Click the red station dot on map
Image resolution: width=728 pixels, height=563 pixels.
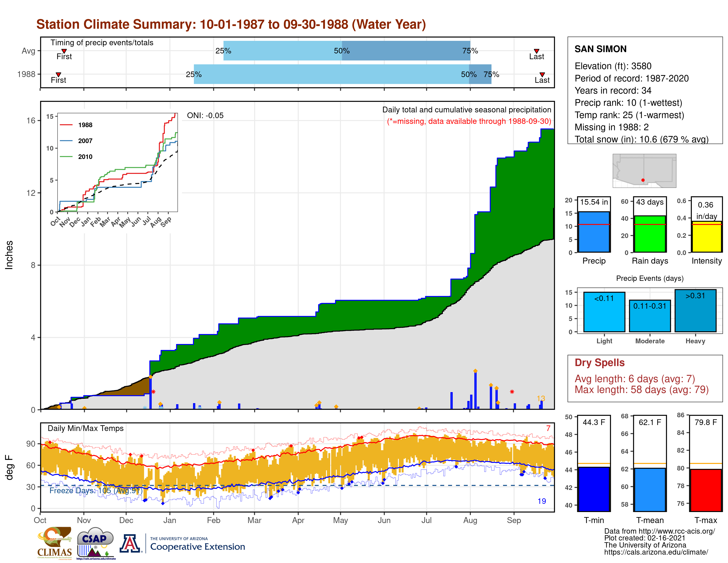643,180
